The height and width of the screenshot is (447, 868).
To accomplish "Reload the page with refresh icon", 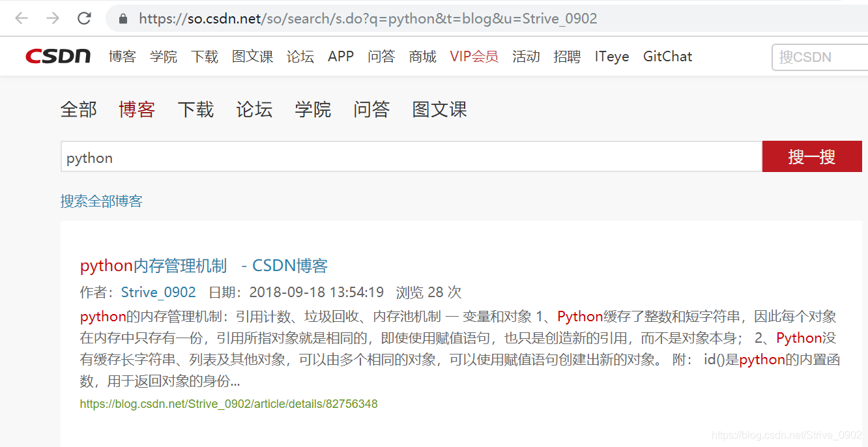I will [x=84, y=18].
